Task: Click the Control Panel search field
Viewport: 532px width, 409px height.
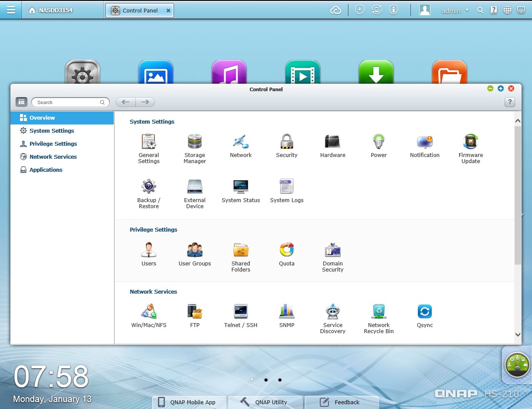Action: point(70,102)
